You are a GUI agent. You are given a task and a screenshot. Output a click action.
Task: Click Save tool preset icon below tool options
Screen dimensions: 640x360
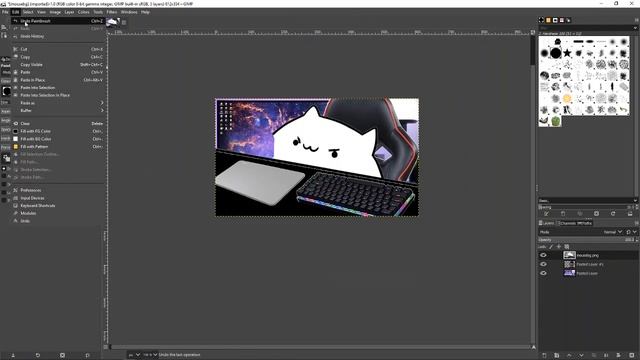click(13, 356)
